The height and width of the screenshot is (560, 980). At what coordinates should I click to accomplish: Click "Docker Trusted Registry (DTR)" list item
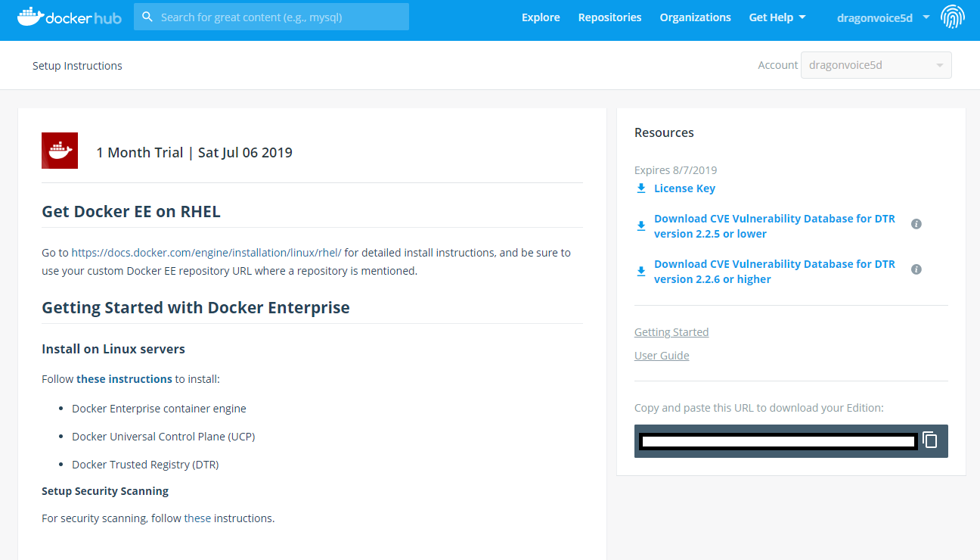pos(145,465)
